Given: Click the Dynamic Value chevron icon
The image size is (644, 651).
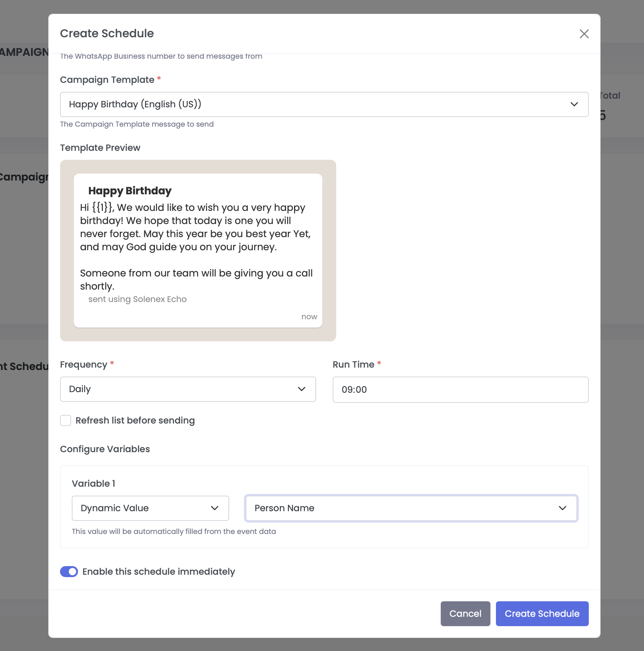Looking at the screenshot, I should [215, 508].
